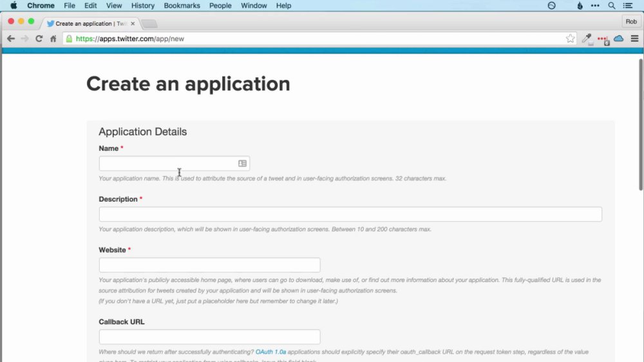Click autofill icon in Name field

pyautogui.click(x=242, y=164)
